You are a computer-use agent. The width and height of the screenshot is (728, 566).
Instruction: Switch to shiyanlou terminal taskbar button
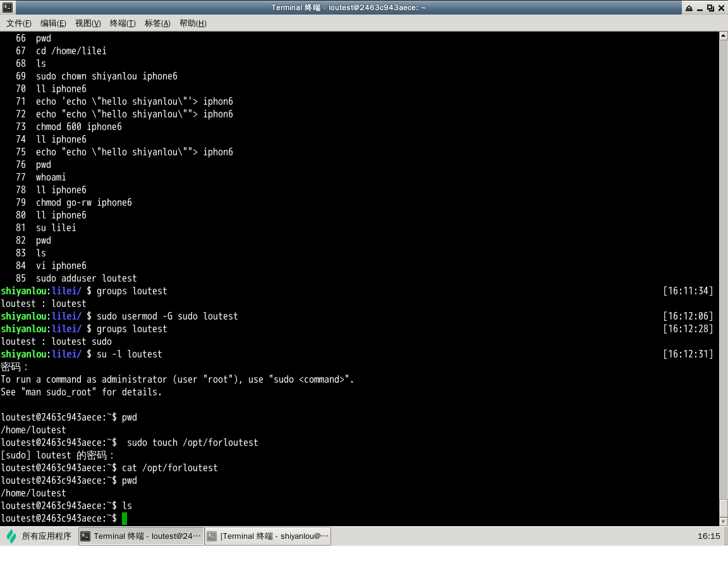[x=267, y=536]
